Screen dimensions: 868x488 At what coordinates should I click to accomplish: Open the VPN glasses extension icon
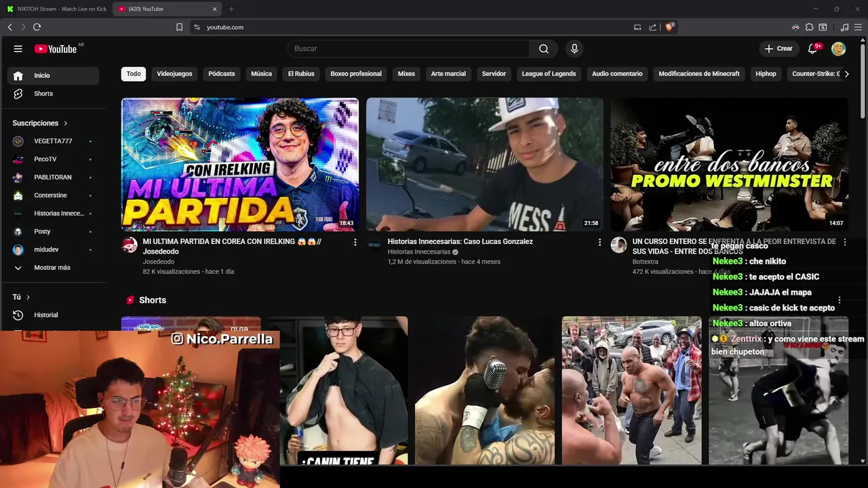tap(795, 27)
